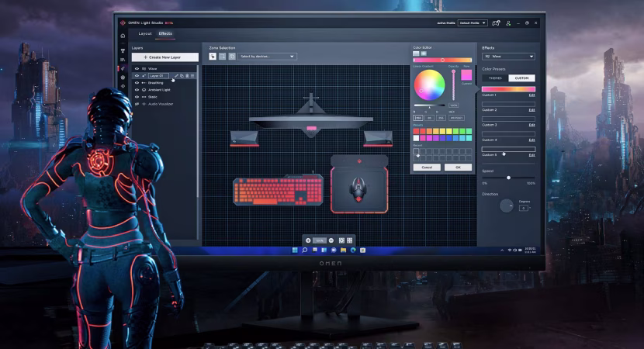Select the Custom 1 gradient preset bar

508,89
